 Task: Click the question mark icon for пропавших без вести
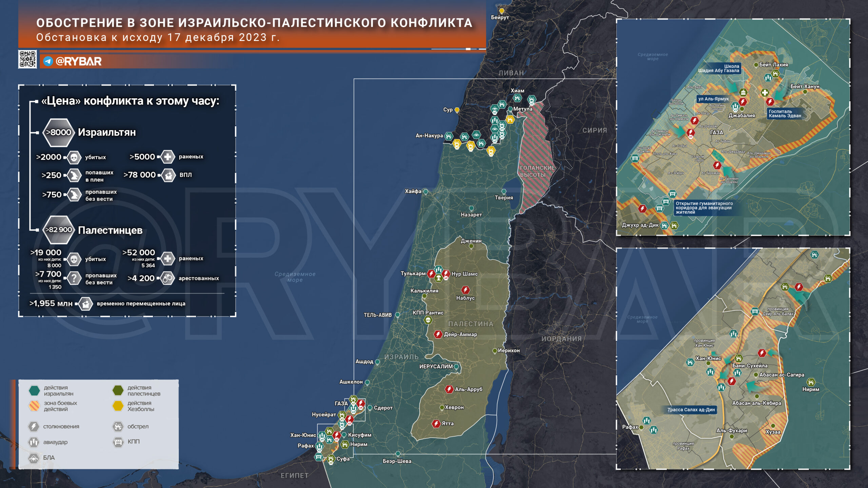pyautogui.click(x=74, y=279)
